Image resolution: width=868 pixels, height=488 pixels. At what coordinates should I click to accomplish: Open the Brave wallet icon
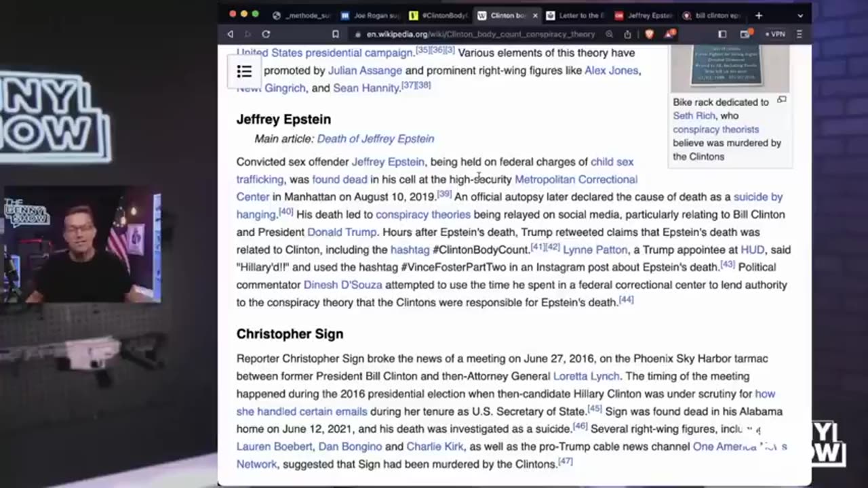coord(745,34)
